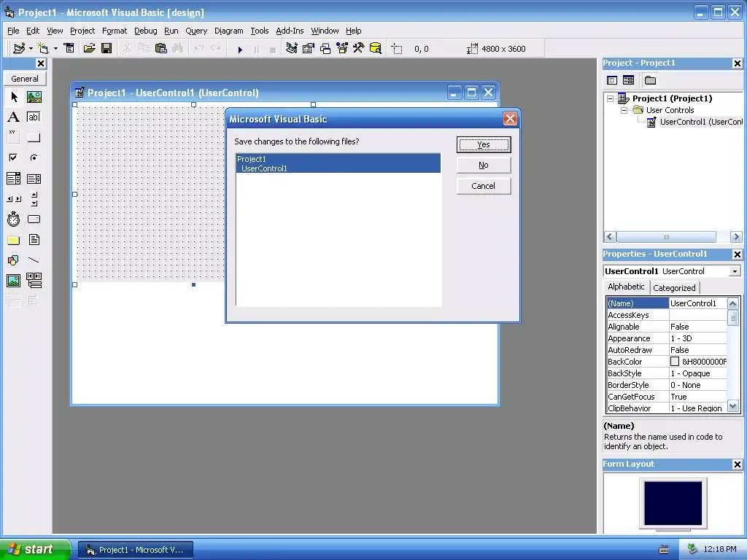Click Cancel in the save dialog
This screenshot has height=560, width=747.
coord(484,186)
